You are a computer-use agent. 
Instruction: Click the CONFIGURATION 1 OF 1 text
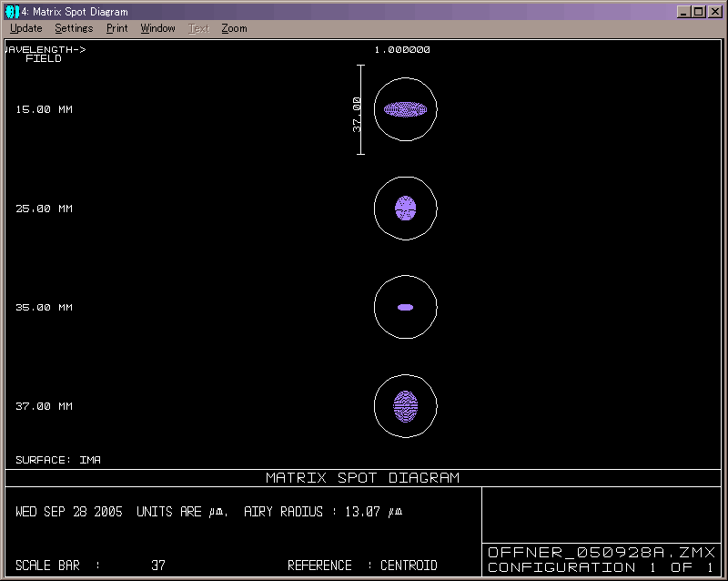pos(601,567)
